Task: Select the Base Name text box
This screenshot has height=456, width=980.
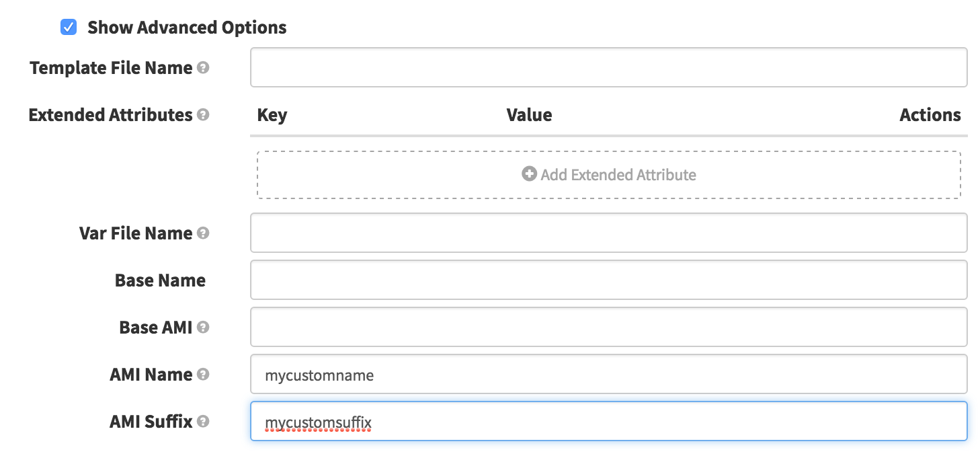Action: pyautogui.click(x=608, y=280)
